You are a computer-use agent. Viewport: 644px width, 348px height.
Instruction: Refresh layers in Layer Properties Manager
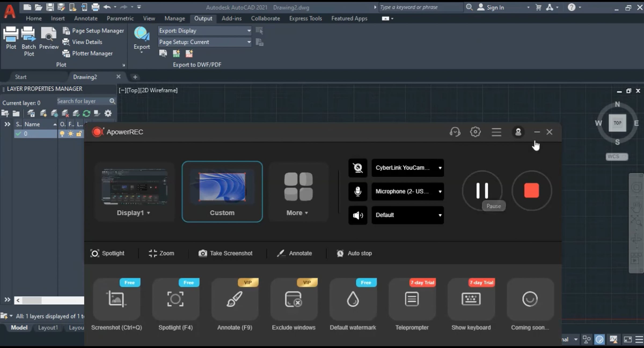[x=86, y=113]
